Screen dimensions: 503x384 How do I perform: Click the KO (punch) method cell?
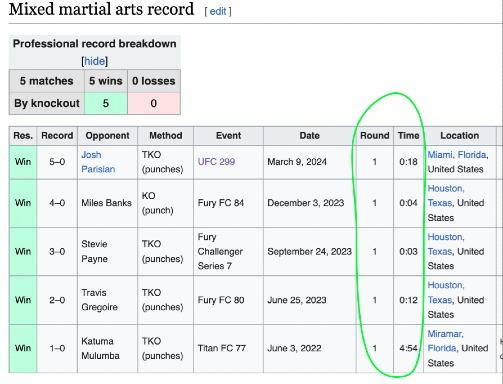click(166, 203)
